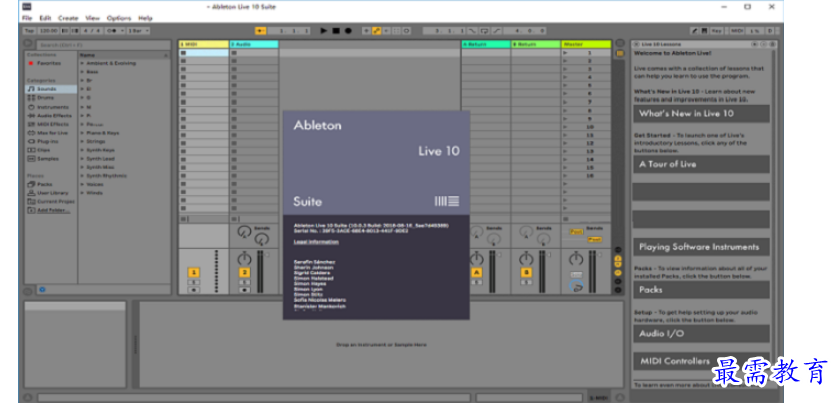Open the Current Project place icon
This screenshot has width=836, height=403.
(31, 202)
